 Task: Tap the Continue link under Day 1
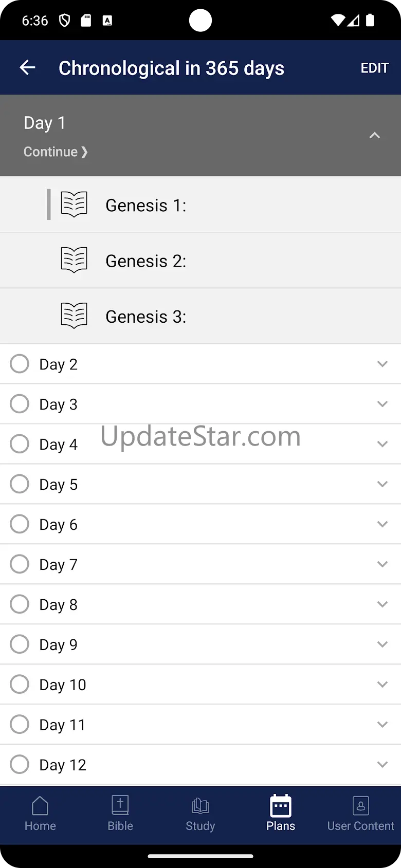56,152
